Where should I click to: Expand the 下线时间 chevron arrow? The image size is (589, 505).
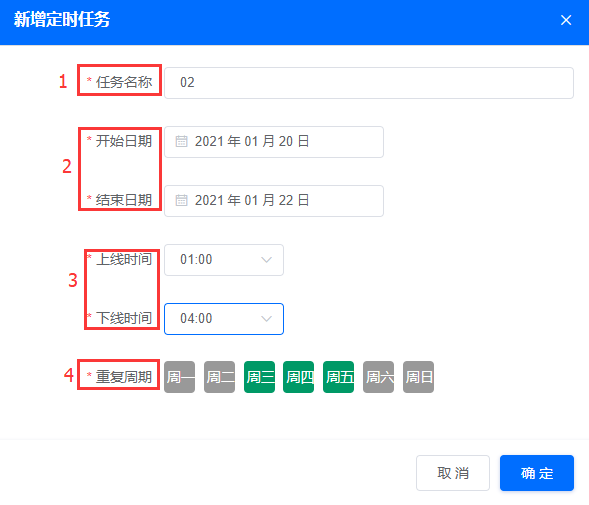(x=266, y=319)
